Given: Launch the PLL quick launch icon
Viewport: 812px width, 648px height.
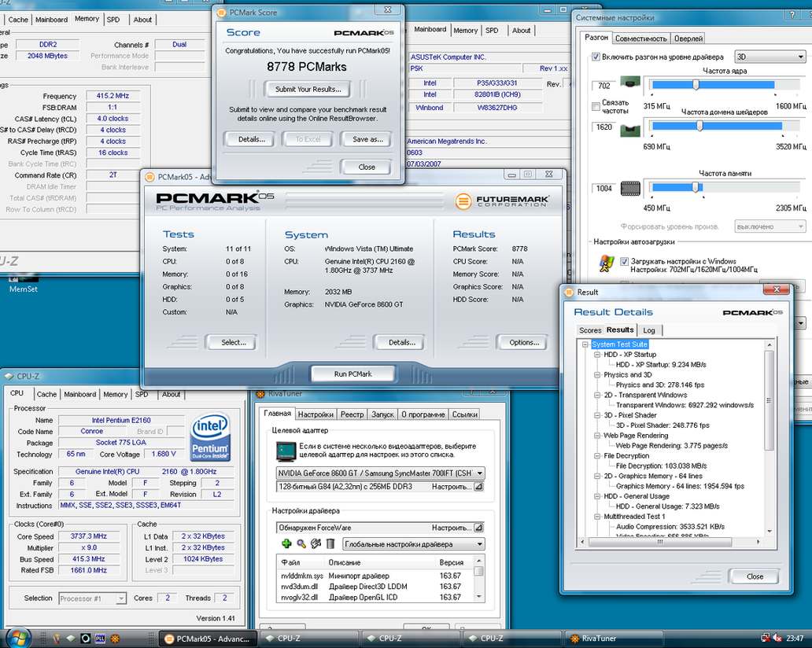Looking at the screenshot, I should tap(100, 639).
